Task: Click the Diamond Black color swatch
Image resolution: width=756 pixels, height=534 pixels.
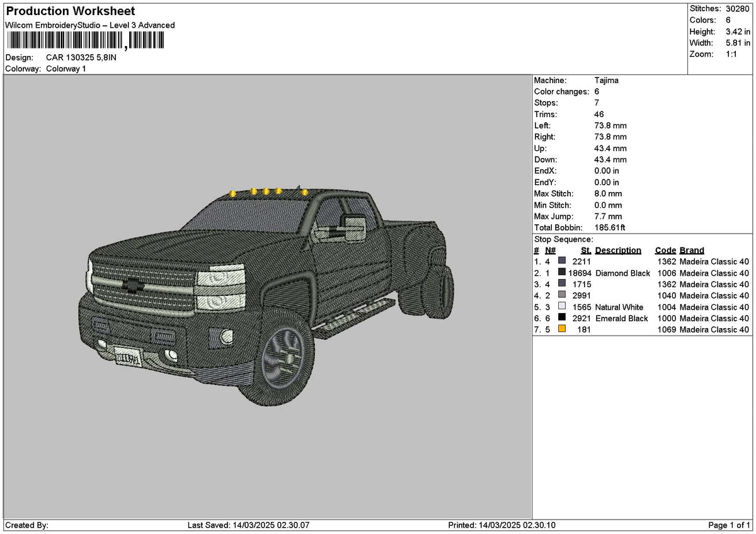Action: point(562,273)
